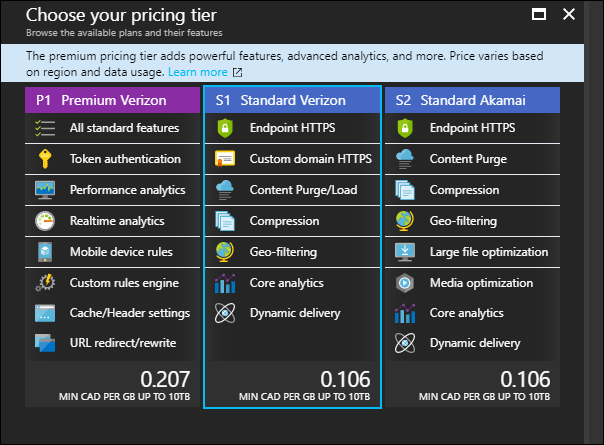Click the S1 Geo-filtering globe icon

click(225, 252)
